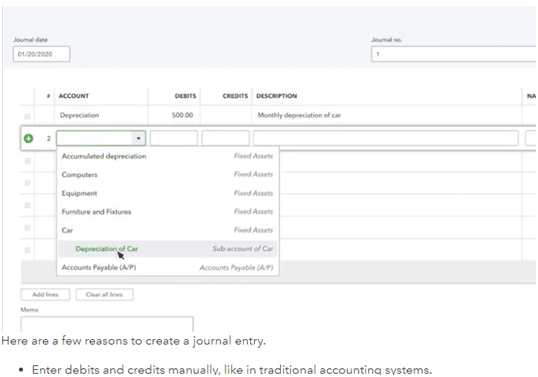Click the Journal date field
The height and width of the screenshot is (377, 538).
point(42,54)
